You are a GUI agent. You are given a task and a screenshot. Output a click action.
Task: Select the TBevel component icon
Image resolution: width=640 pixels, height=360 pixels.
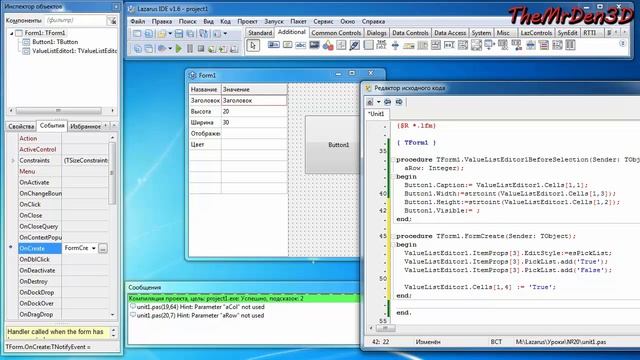(x=341, y=45)
